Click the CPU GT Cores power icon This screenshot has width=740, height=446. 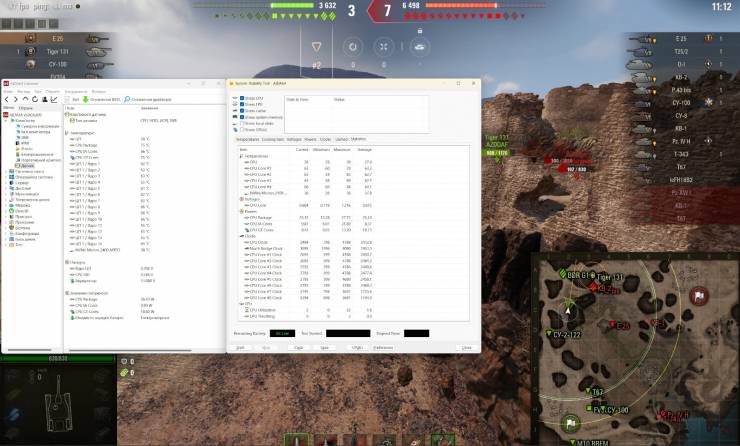pyautogui.click(x=246, y=230)
